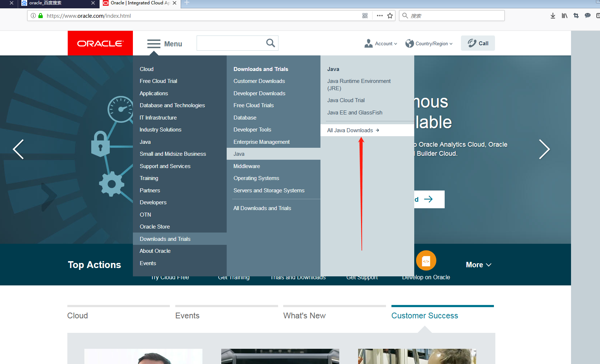This screenshot has width=600, height=364.
Task: Click the Oracle logo
Action: (x=100, y=43)
